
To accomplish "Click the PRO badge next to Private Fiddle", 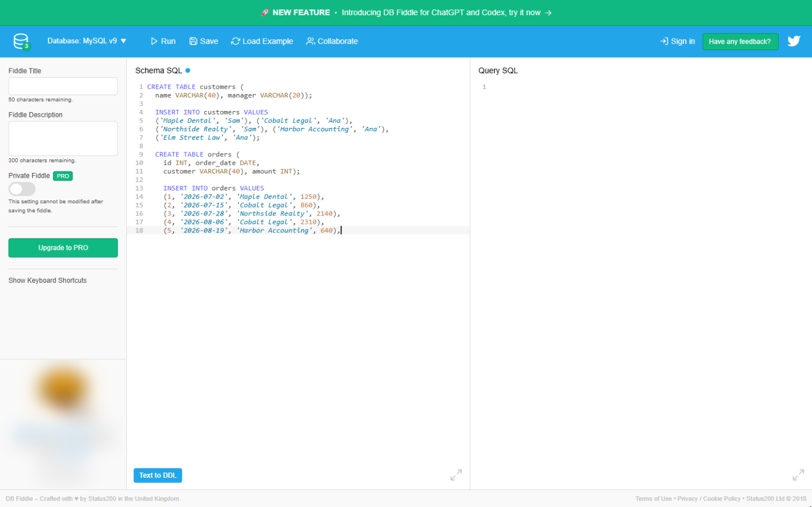I will coord(63,176).
